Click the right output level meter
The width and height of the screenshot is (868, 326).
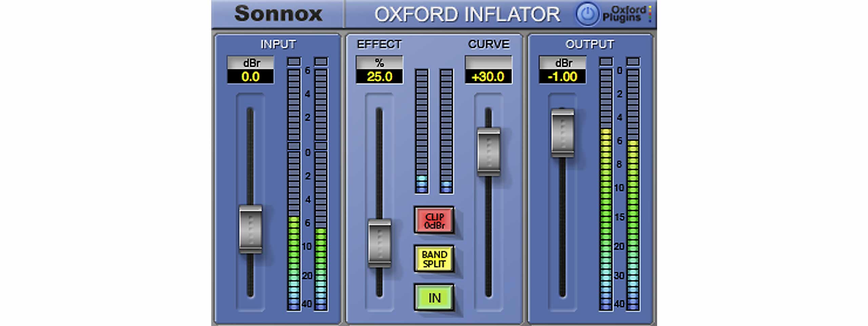pos(633,190)
